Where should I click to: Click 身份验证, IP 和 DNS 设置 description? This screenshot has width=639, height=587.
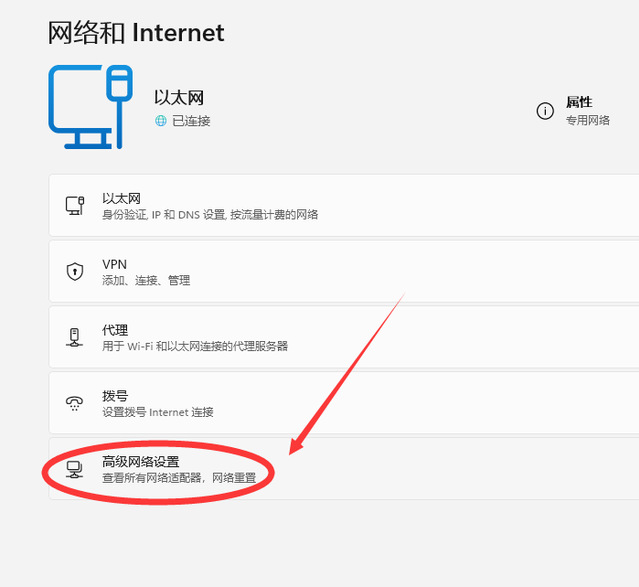tap(210, 214)
